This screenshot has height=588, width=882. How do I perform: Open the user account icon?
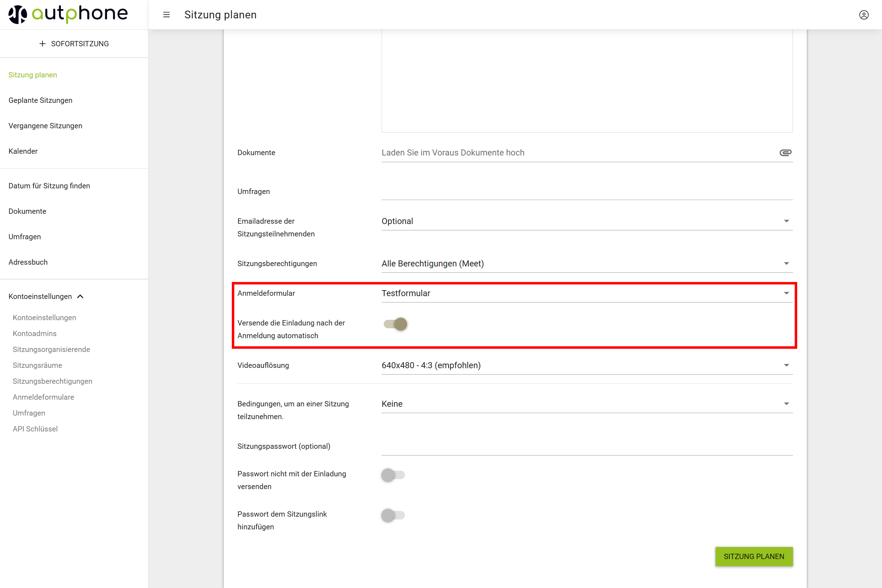pos(864,14)
